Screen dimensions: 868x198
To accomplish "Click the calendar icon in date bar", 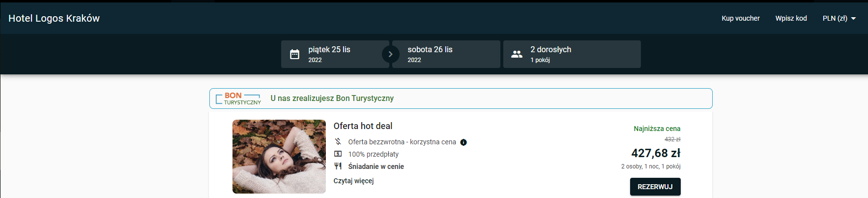I will (294, 54).
